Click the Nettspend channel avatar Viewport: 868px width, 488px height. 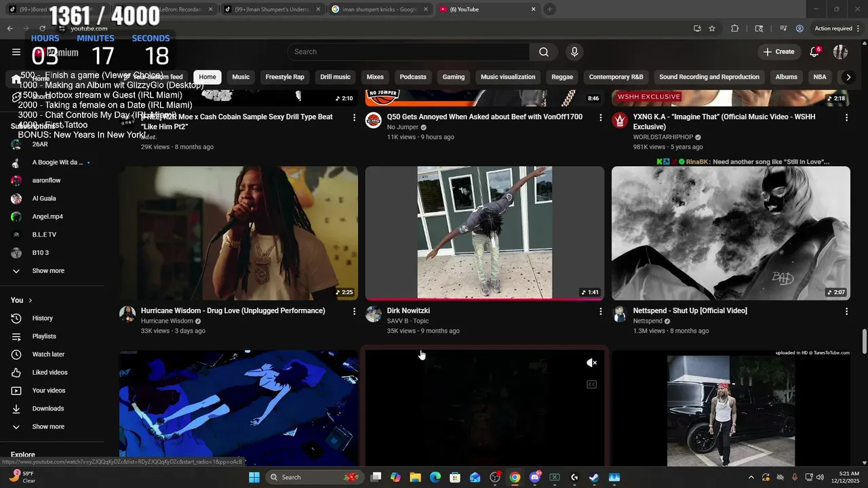pyautogui.click(x=620, y=314)
